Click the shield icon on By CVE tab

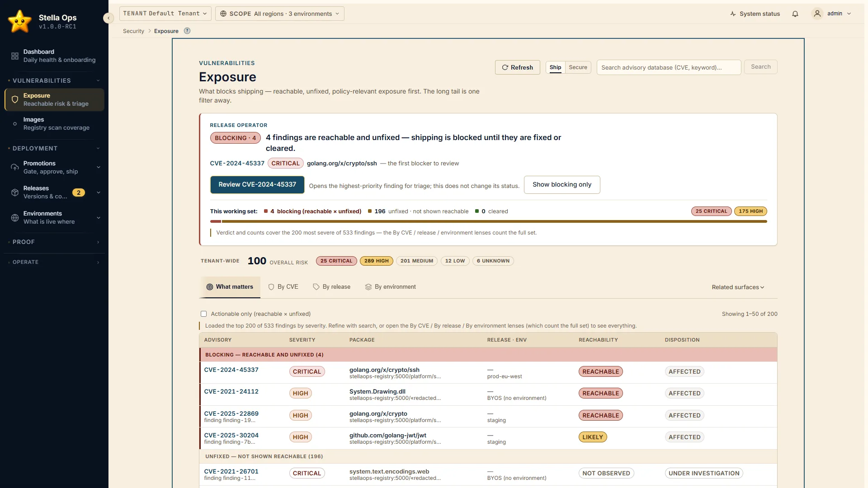pos(271,287)
